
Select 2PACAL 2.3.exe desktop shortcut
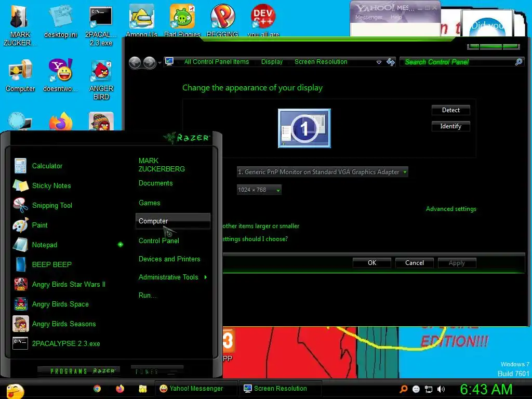pos(101,25)
